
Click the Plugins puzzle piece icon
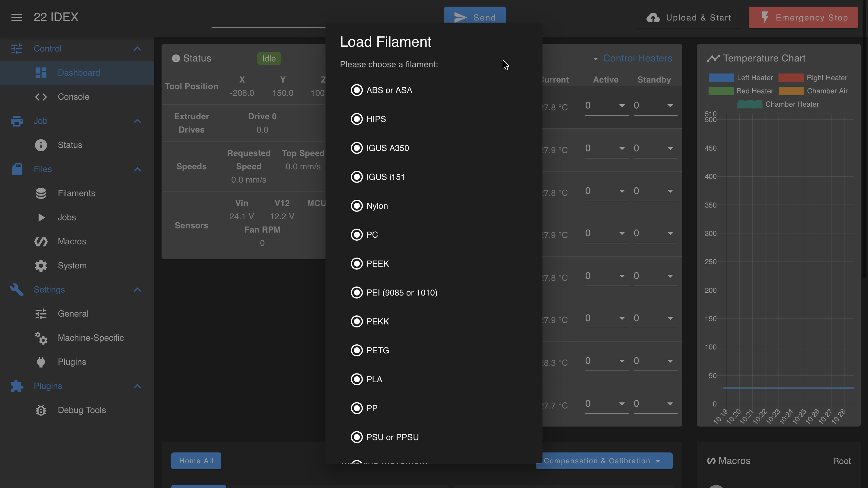pyautogui.click(x=17, y=386)
